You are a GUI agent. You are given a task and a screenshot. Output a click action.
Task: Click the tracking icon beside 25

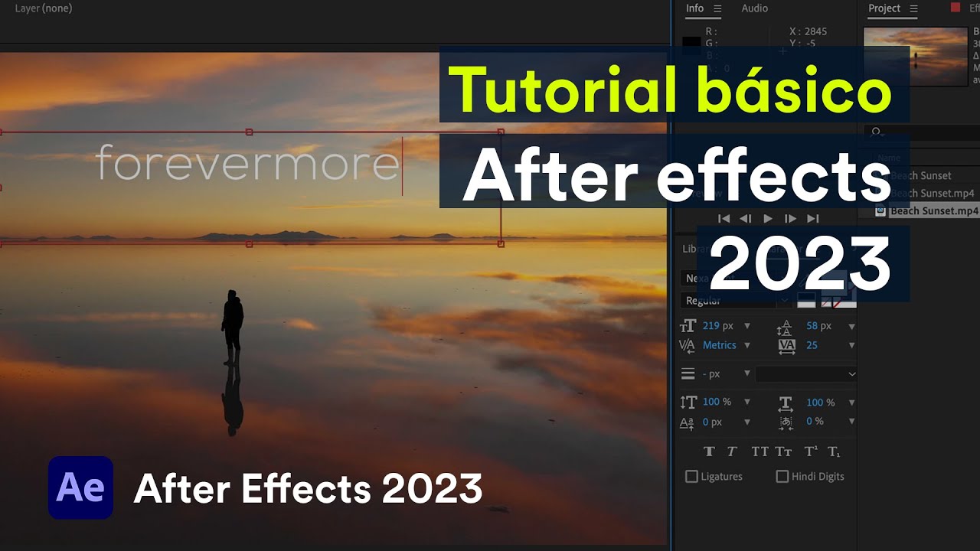click(x=787, y=346)
